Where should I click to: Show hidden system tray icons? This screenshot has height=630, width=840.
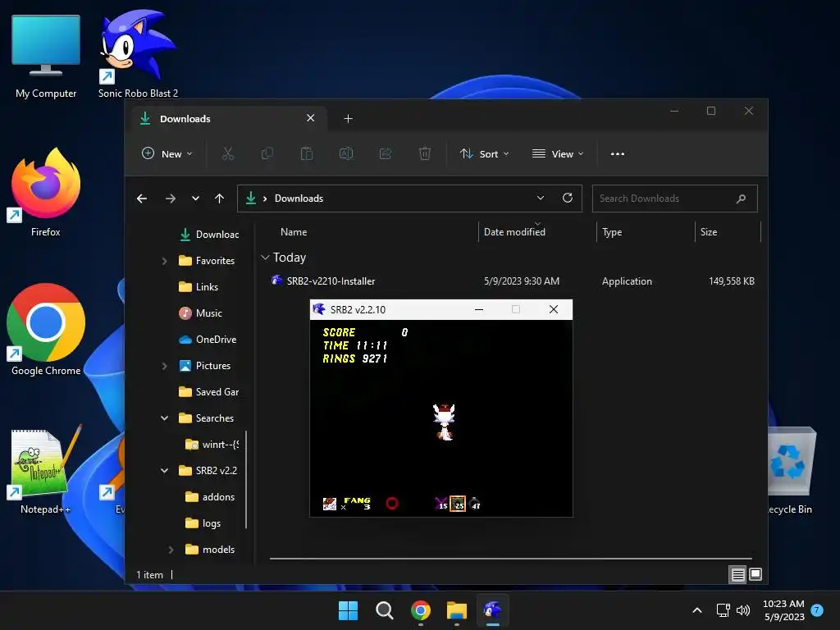[x=697, y=610]
